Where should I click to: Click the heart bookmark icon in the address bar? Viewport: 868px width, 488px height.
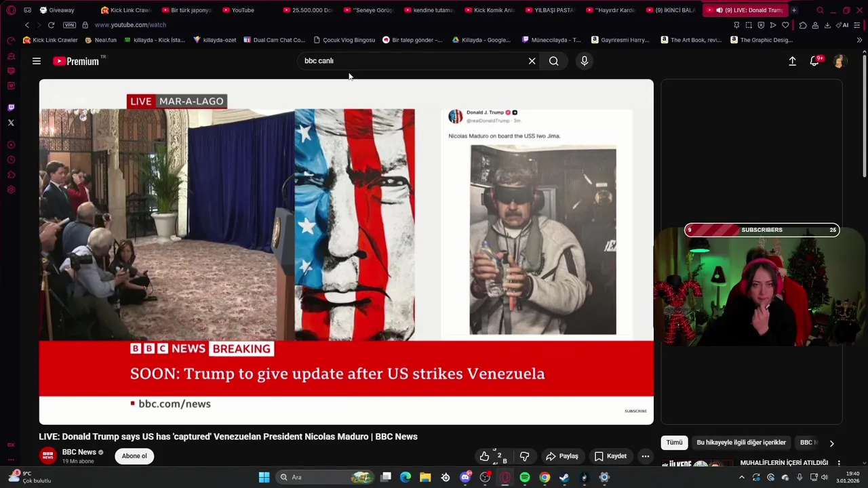click(785, 25)
